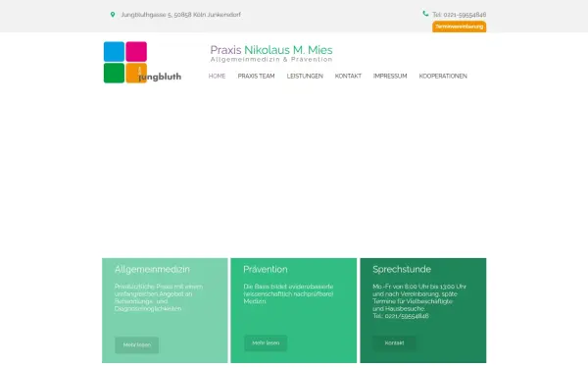Select KOOPERATIONEN in the navigation

tap(443, 76)
